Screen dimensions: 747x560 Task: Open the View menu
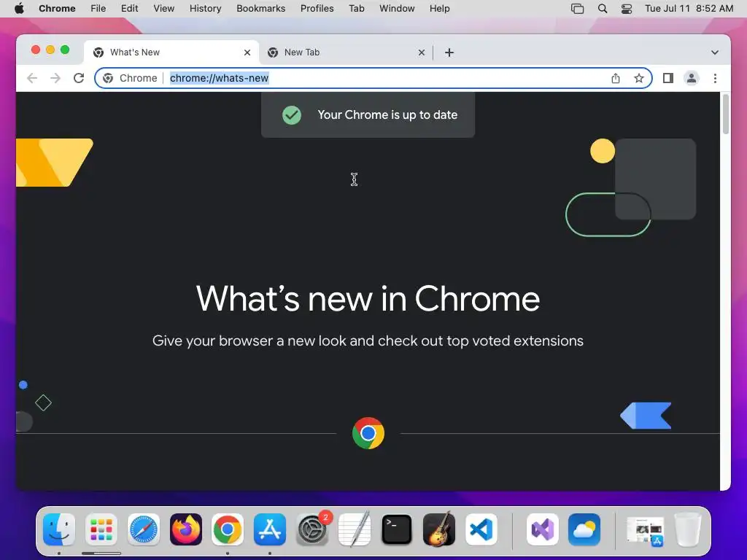(164, 9)
